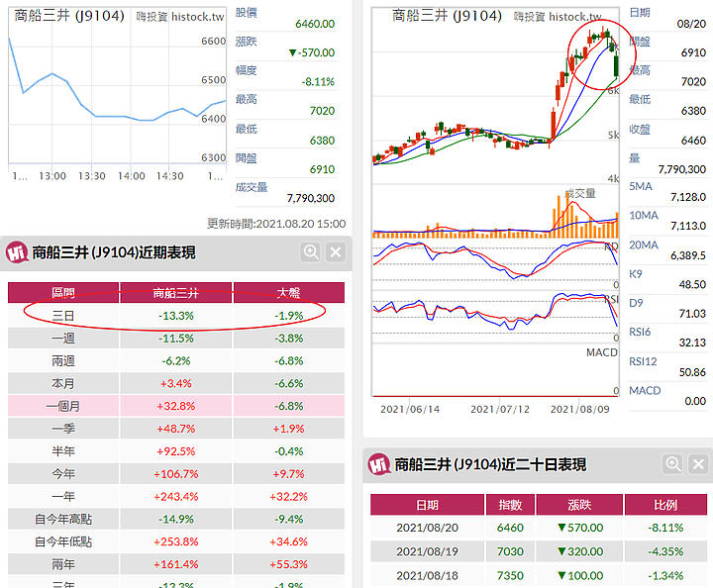The width and height of the screenshot is (713, 588).
Task: Click the 更新時間 2021.08.20 15:00 text
Action: (x=276, y=224)
